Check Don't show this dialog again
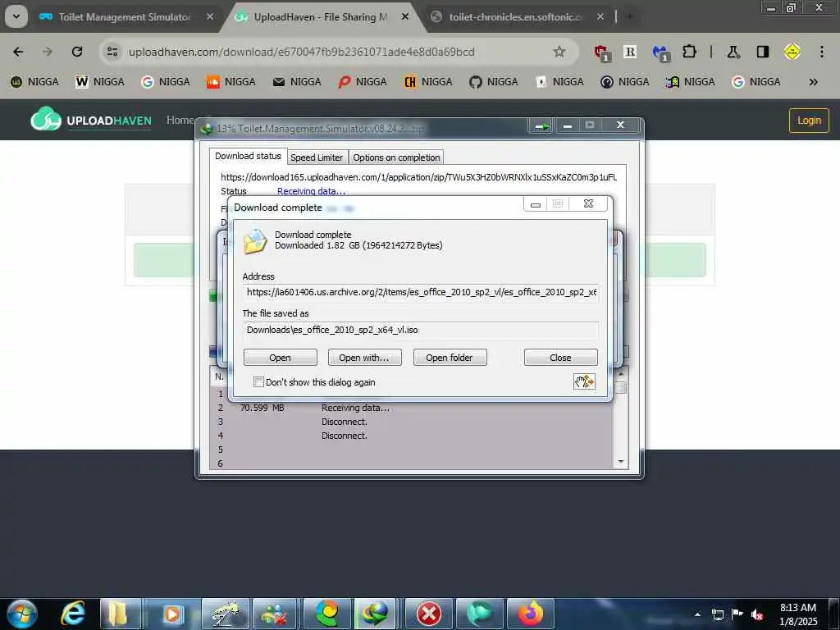840x630 pixels. click(x=258, y=382)
